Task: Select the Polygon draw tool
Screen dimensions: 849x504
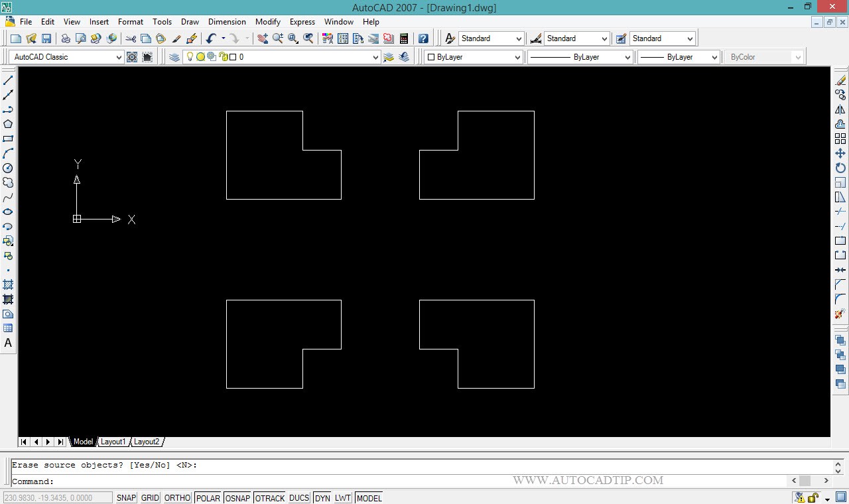Action: pos(8,124)
